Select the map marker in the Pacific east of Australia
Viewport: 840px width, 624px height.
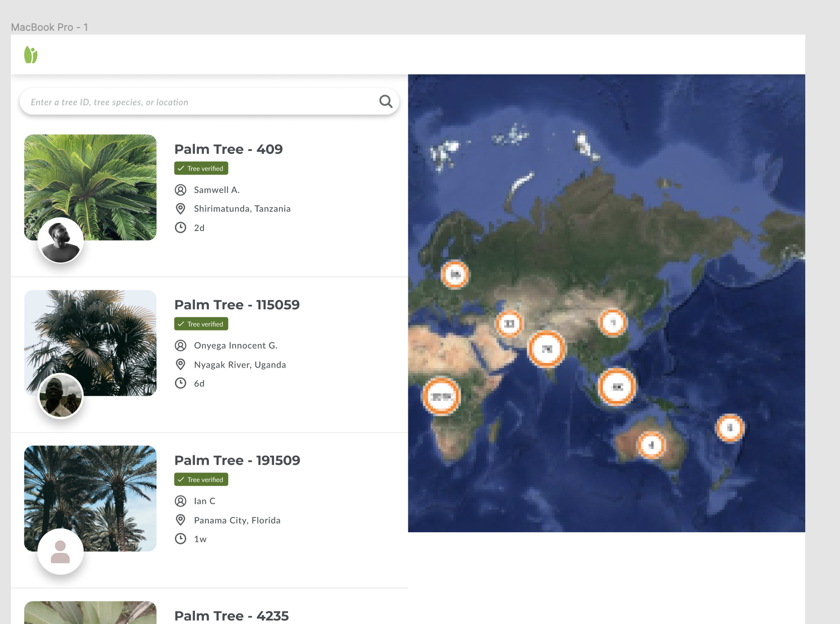[x=730, y=428]
